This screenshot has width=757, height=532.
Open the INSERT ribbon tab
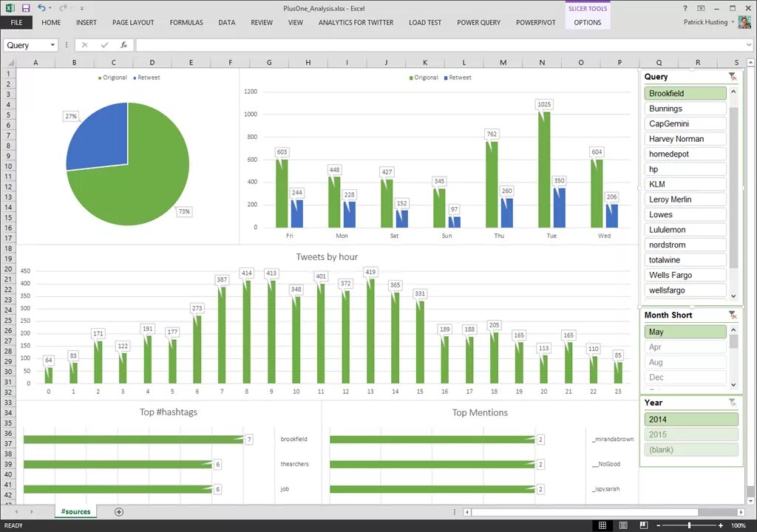[86, 22]
